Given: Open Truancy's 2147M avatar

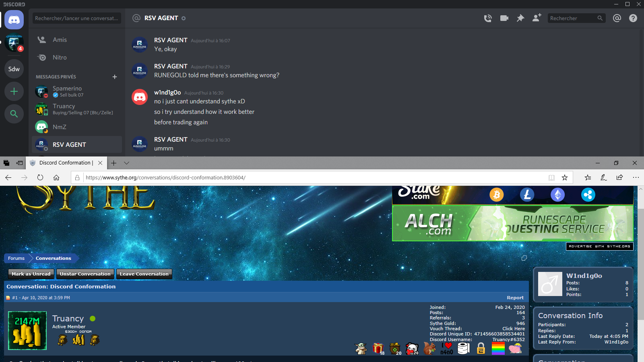Looking at the screenshot, I should coord(27,331).
